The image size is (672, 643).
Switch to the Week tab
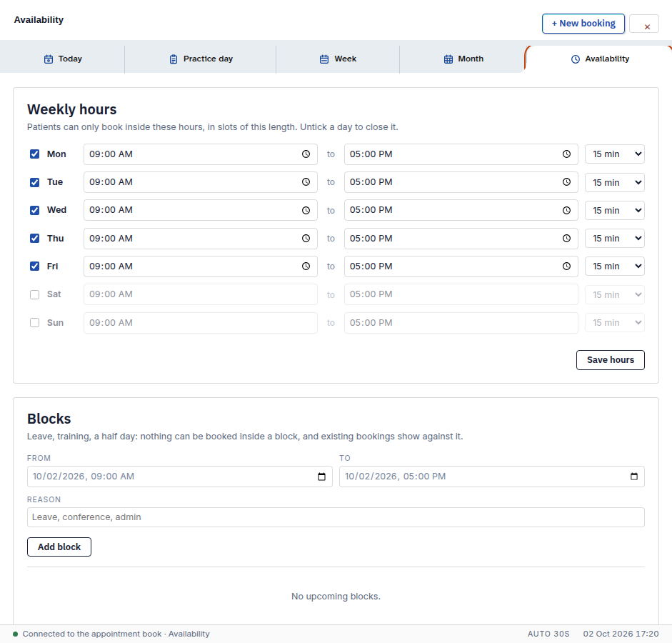pos(338,59)
